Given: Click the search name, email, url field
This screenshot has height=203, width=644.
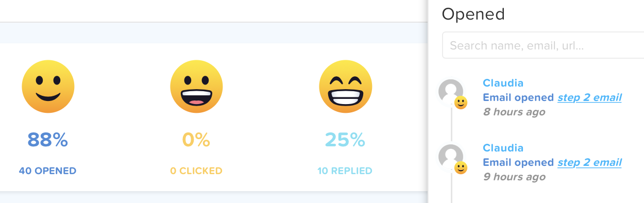Looking at the screenshot, I should point(543,45).
